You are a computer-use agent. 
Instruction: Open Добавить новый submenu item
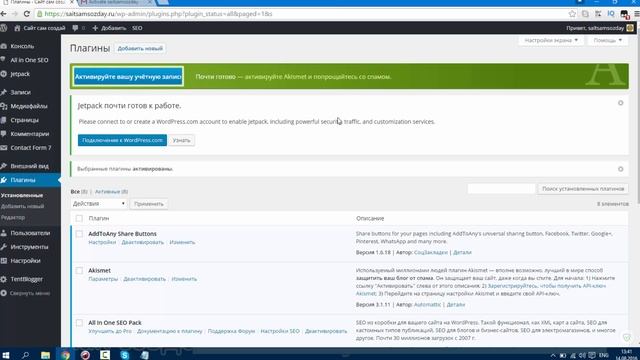(x=22, y=207)
